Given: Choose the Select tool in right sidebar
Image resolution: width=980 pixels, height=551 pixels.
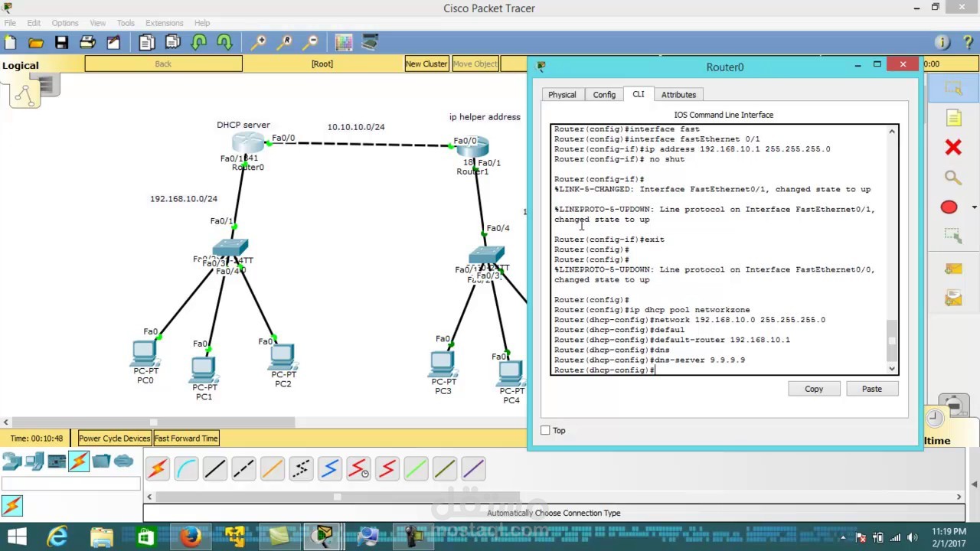Looking at the screenshot, I should tap(953, 89).
